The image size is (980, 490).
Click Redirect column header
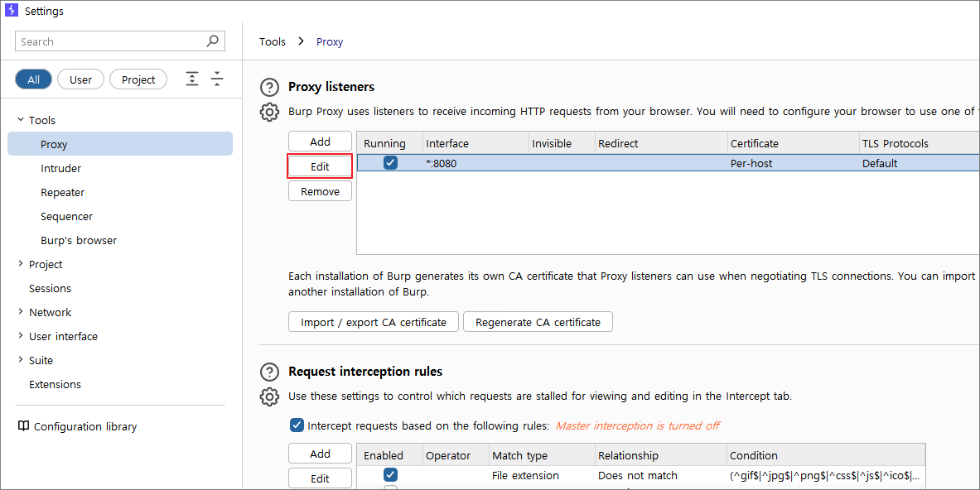[661, 143]
